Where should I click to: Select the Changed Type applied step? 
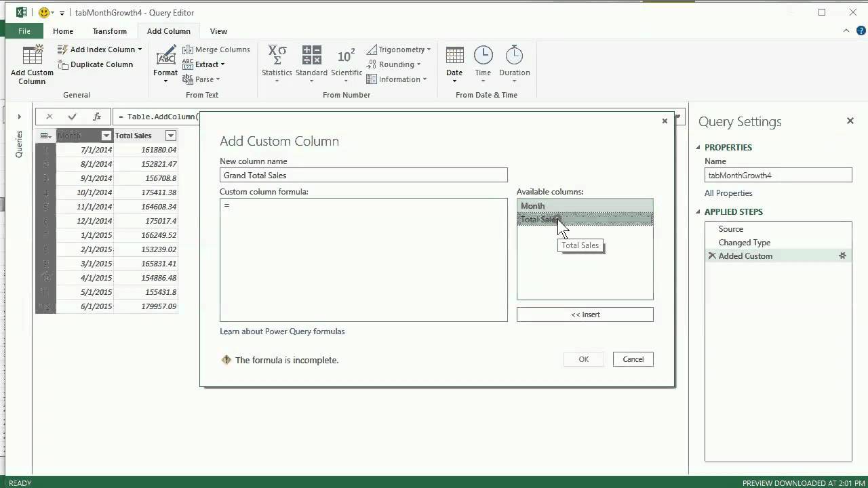point(778,243)
